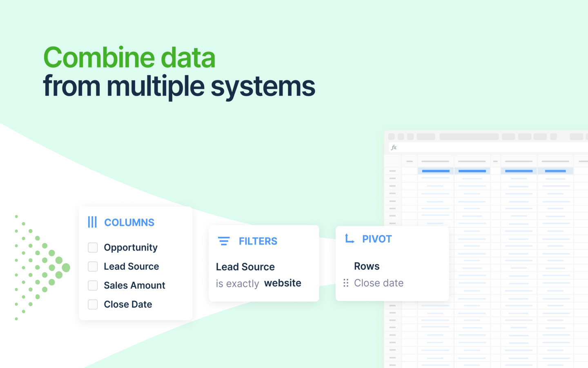Select the Lead Source filter field
588x368 pixels.
click(x=245, y=267)
